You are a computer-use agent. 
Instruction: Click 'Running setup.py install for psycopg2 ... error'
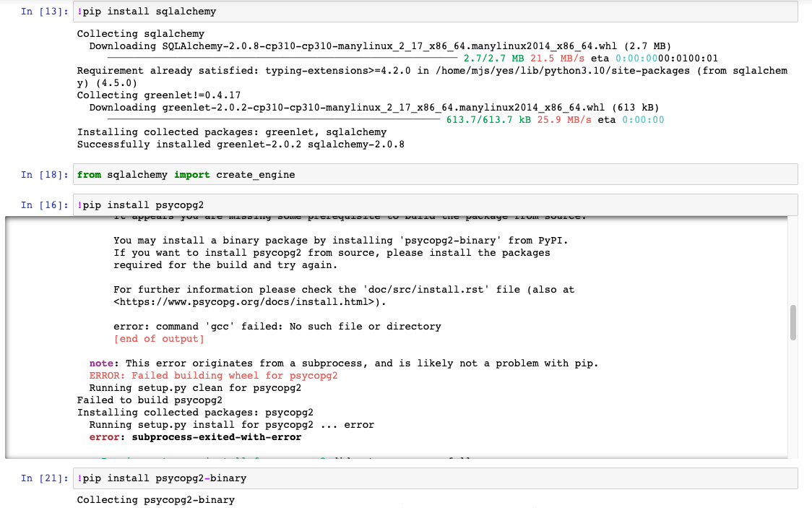click(x=231, y=425)
